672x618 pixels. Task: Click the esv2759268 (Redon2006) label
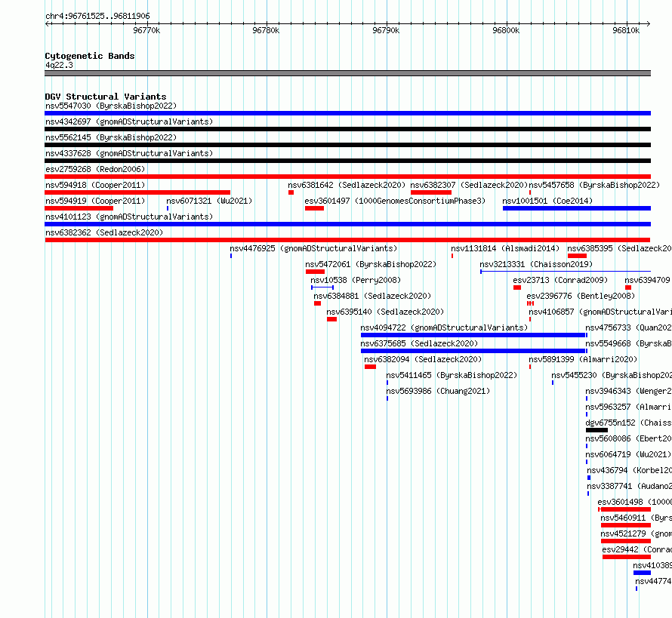point(95,169)
